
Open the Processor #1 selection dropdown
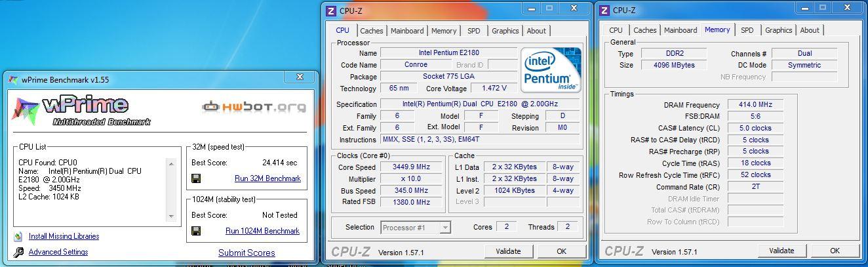(445, 228)
